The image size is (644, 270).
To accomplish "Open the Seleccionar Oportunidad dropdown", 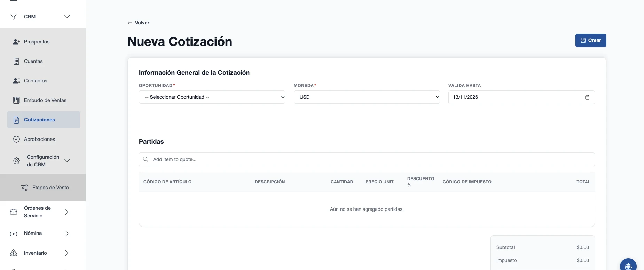I will 212,97.
